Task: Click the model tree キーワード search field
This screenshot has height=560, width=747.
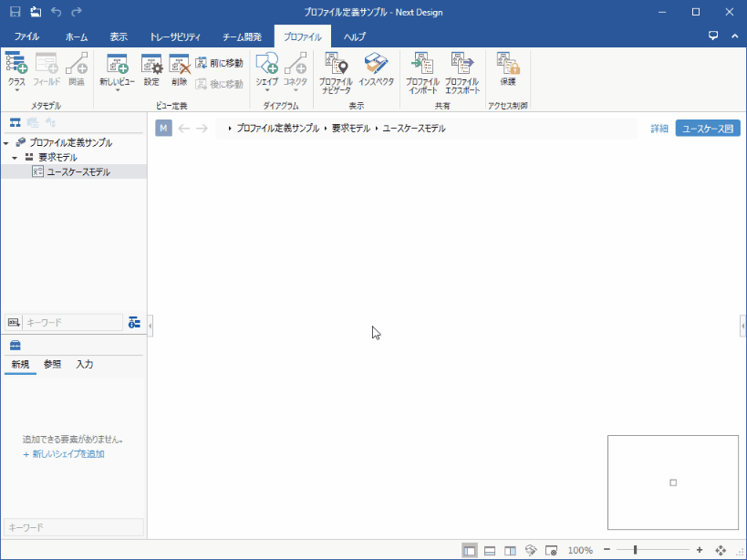Action: 72,323
